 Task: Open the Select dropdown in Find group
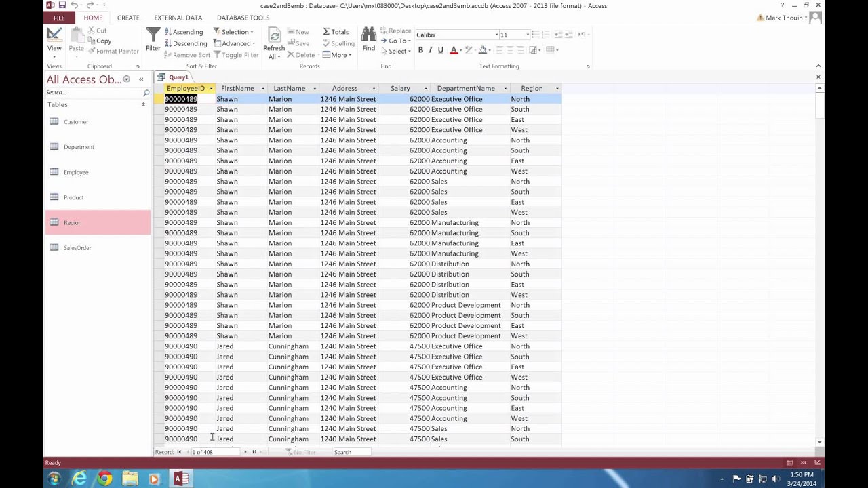click(x=395, y=52)
